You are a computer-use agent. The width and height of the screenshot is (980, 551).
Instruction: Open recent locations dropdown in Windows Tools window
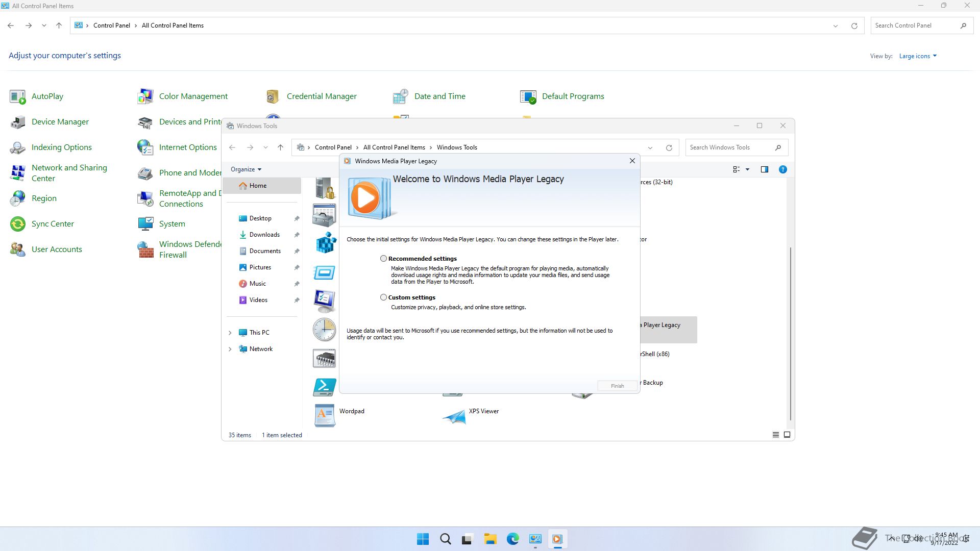point(265,147)
